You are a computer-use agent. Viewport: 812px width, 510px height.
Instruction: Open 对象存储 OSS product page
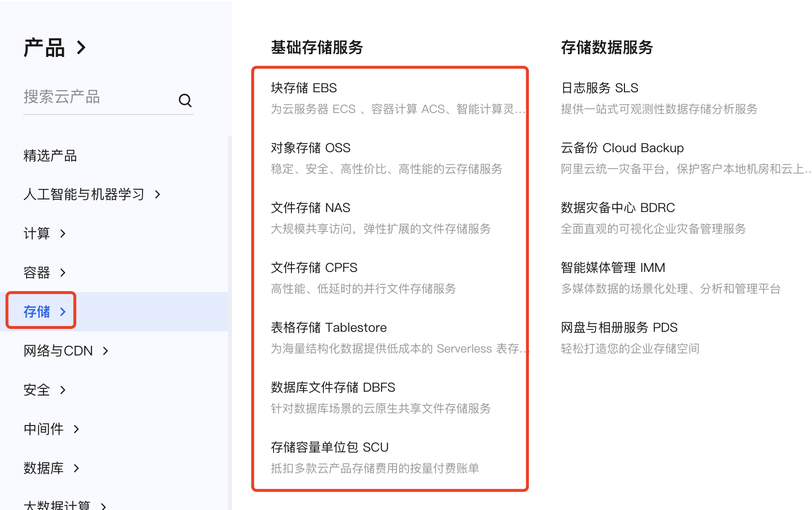point(311,148)
